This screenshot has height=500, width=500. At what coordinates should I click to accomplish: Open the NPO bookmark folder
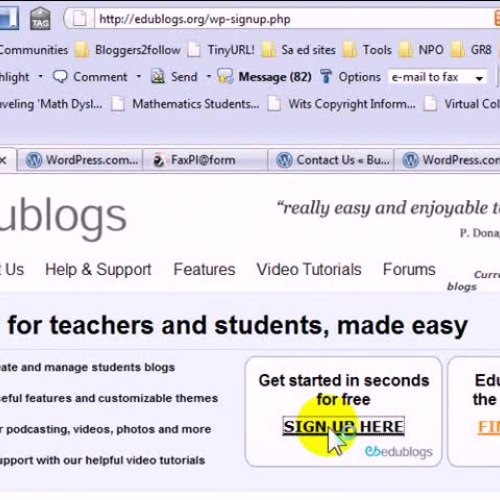pos(421,50)
